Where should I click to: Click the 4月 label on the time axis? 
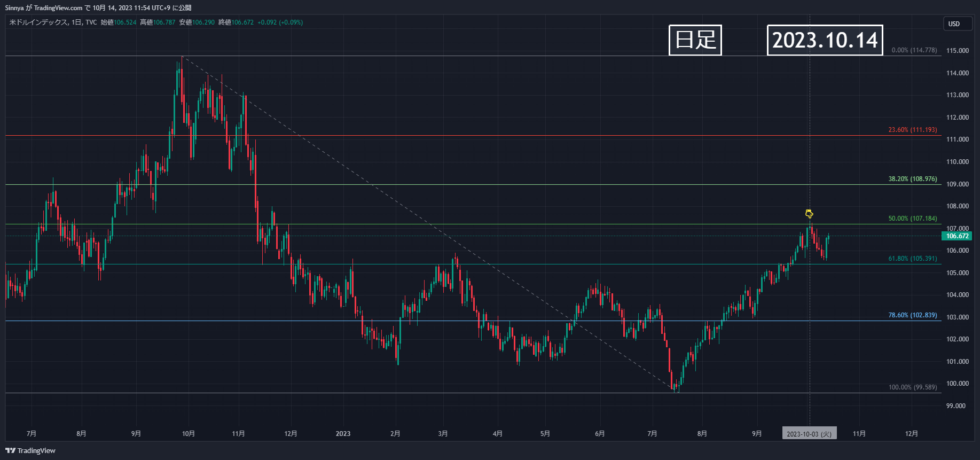pyautogui.click(x=498, y=434)
